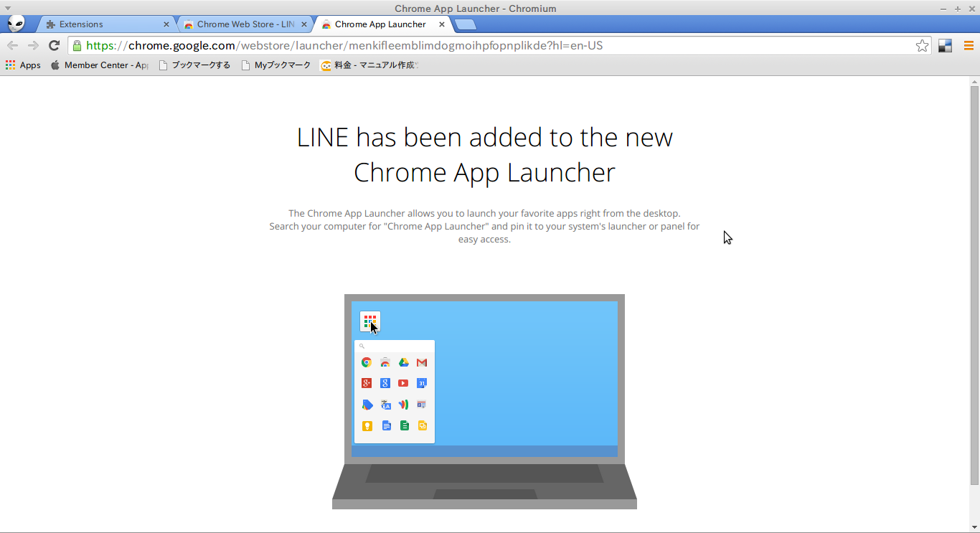
Task: Click the 'LINE has been added' heading
Action: (x=485, y=155)
